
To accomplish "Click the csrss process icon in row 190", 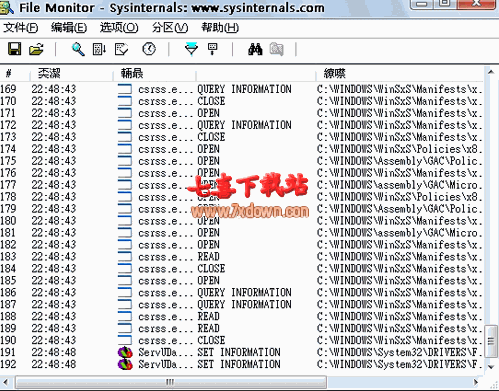I will (125, 340).
